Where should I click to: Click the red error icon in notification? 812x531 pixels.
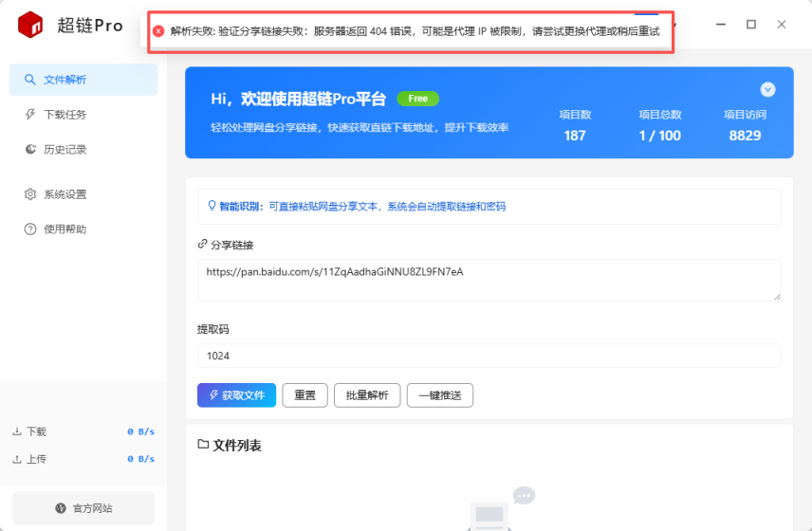(x=158, y=31)
